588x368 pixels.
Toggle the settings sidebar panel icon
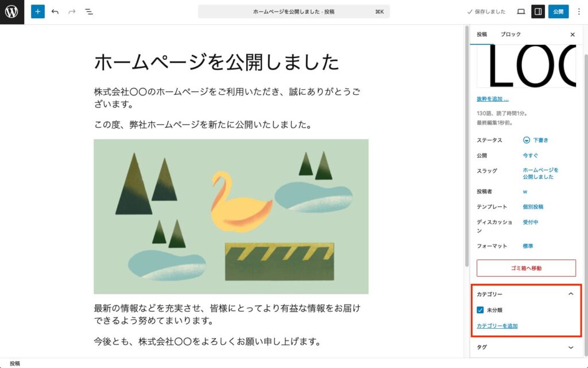[x=537, y=11]
